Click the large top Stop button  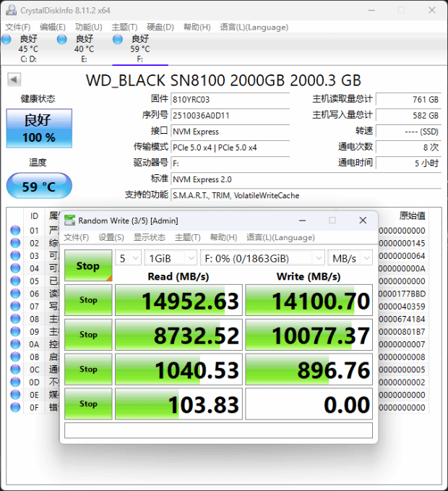click(x=88, y=265)
